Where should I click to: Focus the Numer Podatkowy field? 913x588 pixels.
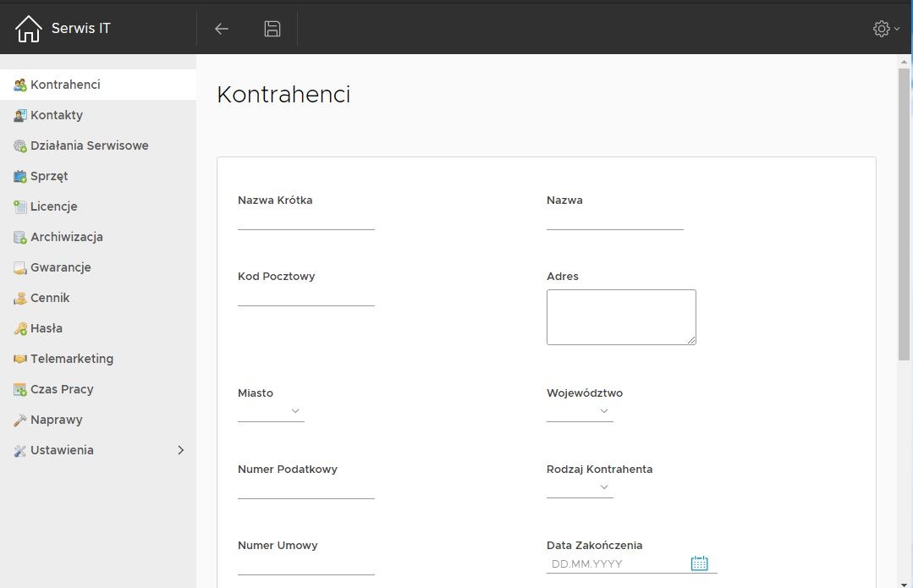(305, 489)
